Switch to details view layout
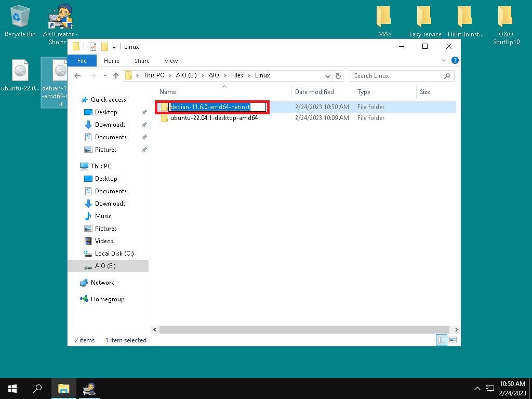 tap(442, 340)
